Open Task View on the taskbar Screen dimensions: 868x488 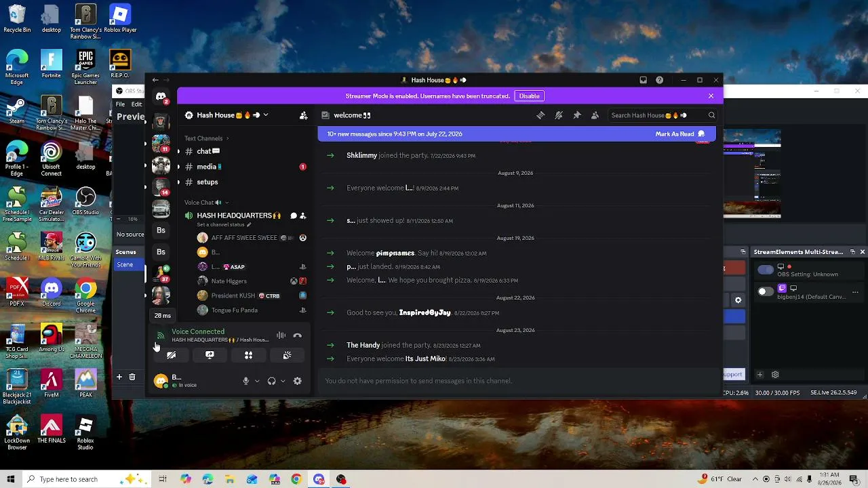(163, 479)
